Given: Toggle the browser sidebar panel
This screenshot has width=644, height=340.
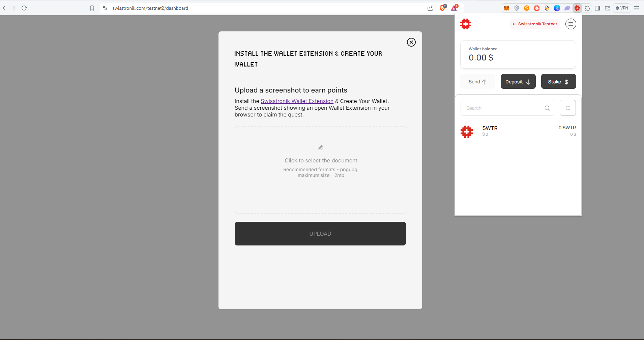Looking at the screenshot, I should 597,8.
